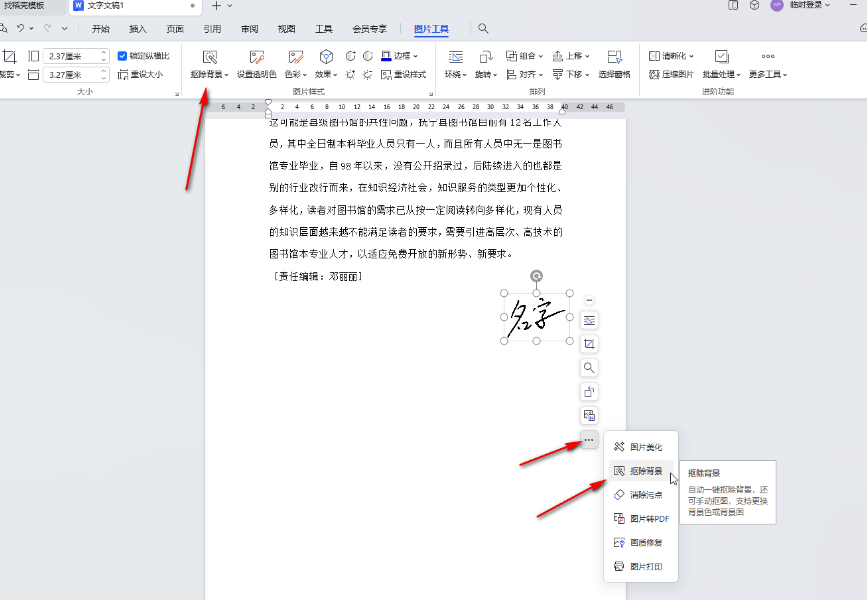867x600 pixels.
Task: Expand the 对齐 align dropdown
Action: [541, 74]
